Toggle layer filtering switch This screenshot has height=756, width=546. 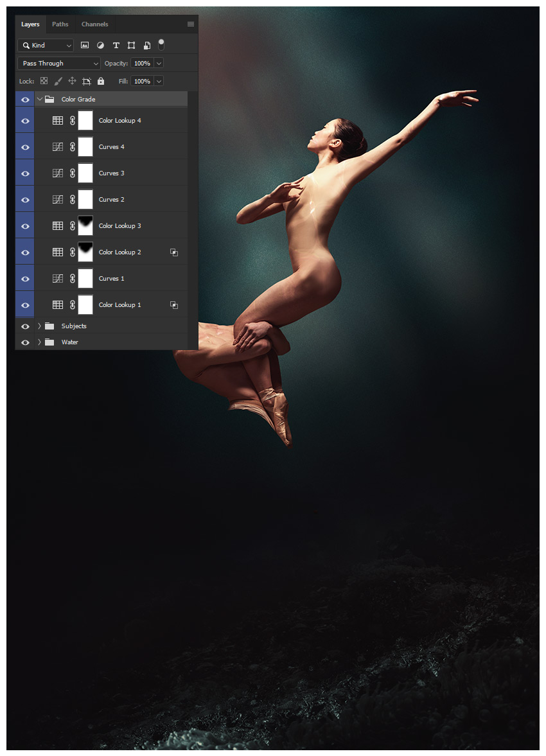(x=161, y=45)
